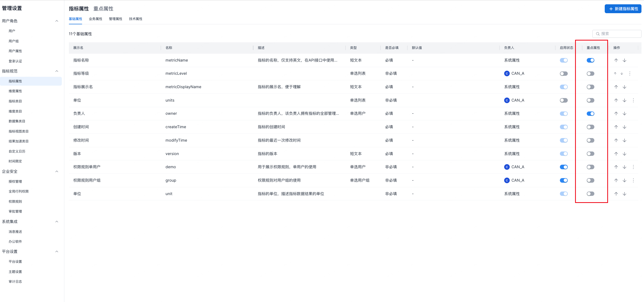Switch to the 技术属性 tab
644x302 pixels.
[x=136, y=19]
